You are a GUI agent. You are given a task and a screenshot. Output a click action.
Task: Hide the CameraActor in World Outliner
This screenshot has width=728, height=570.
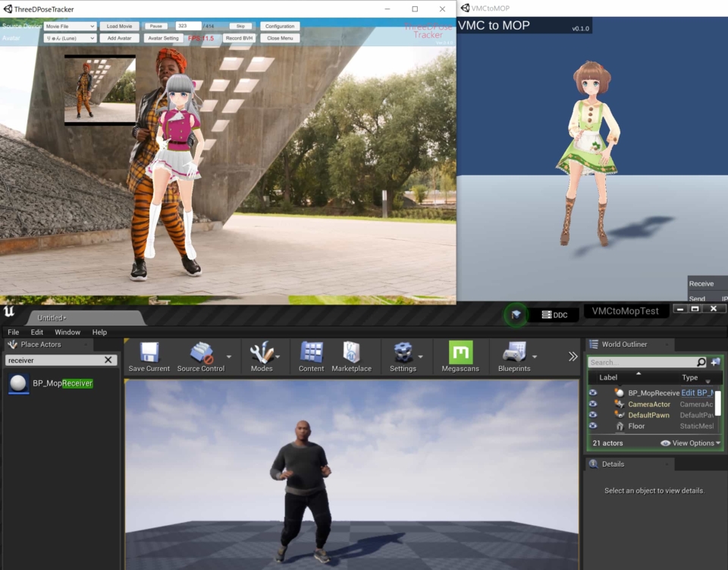coord(592,404)
